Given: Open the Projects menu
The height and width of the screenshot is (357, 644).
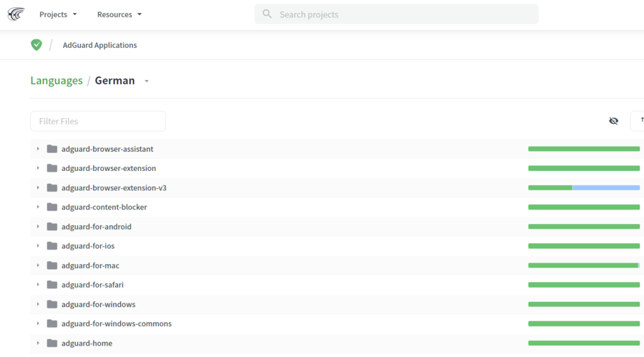Looking at the screenshot, I should tap(58, 14).
